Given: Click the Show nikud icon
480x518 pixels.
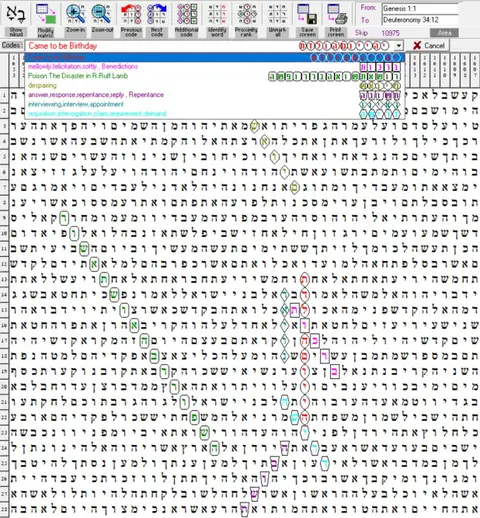Looking at the screenshot, I should (x=16, y=14).
